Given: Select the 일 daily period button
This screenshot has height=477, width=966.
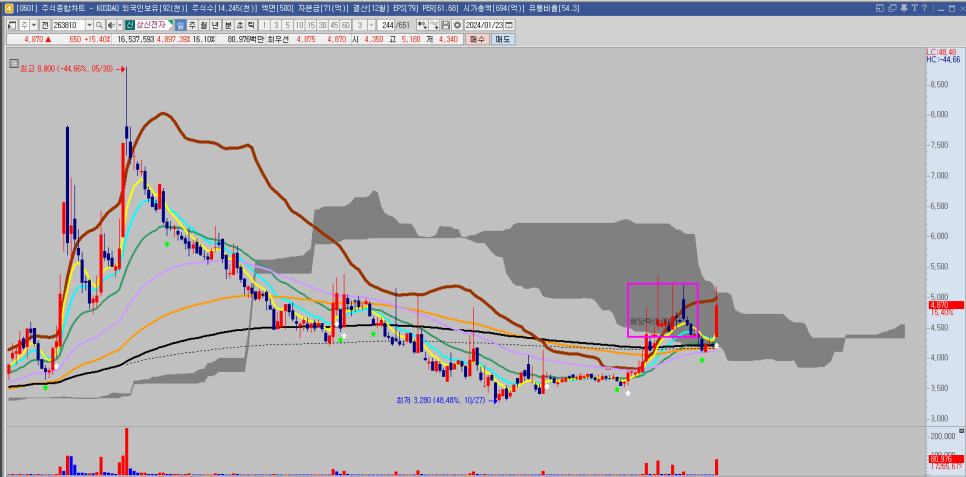Looking at the screenshot, I should (x=181, y=25).
